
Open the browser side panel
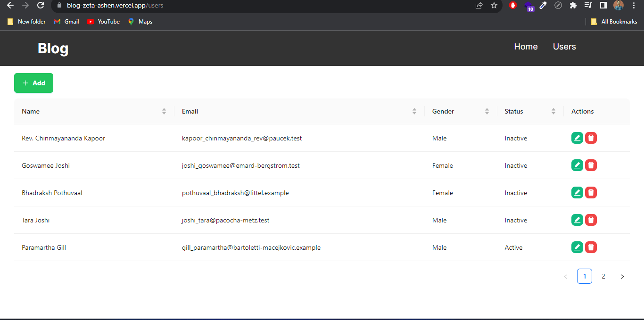click(x=603, y=5)
